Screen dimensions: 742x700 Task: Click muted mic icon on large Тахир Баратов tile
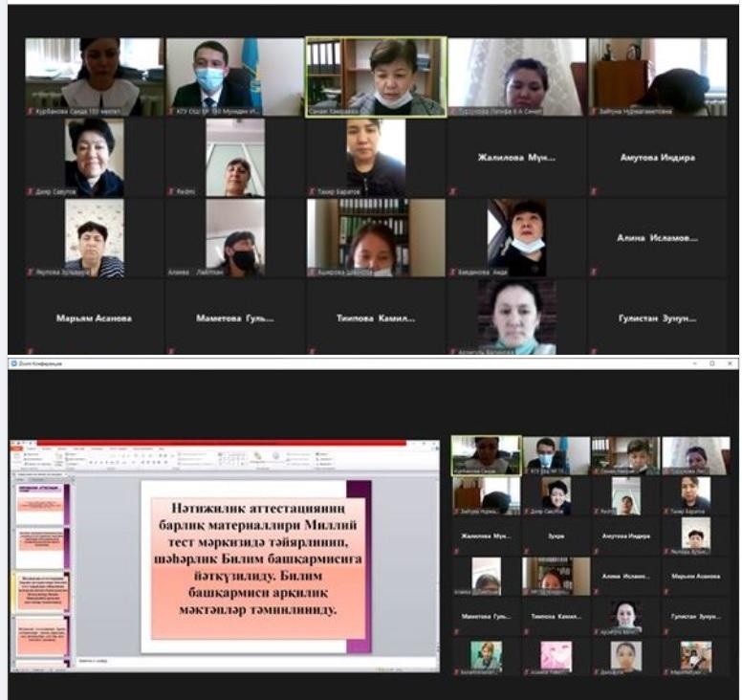tap(312, 191)
